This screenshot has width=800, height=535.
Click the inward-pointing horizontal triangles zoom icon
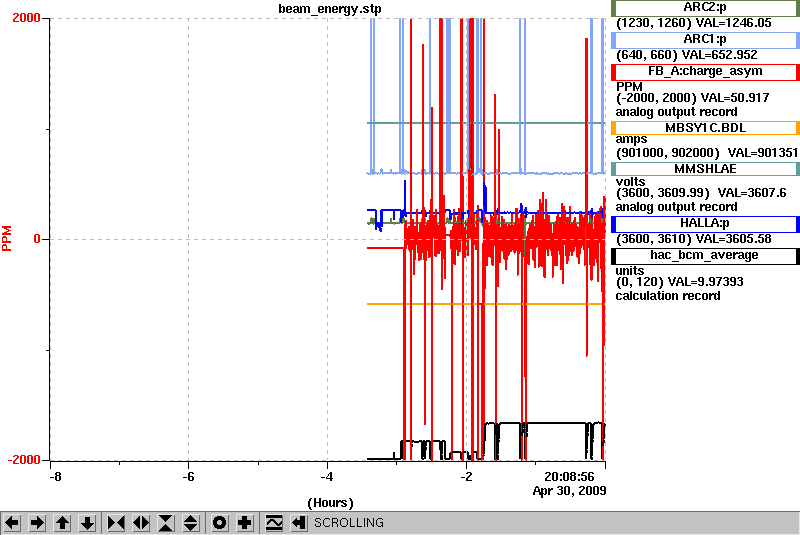(116, 523)
